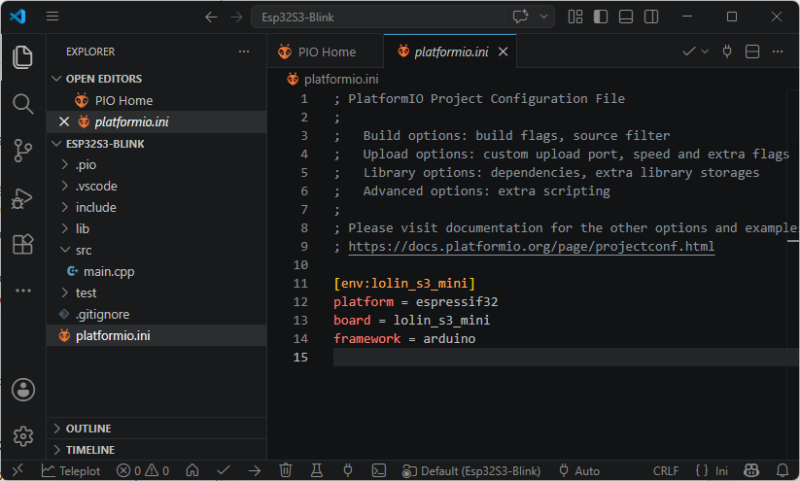Open PlatformIO Home via house icon
This screenshot has height=481, width=800.
(x=192, y=470)
